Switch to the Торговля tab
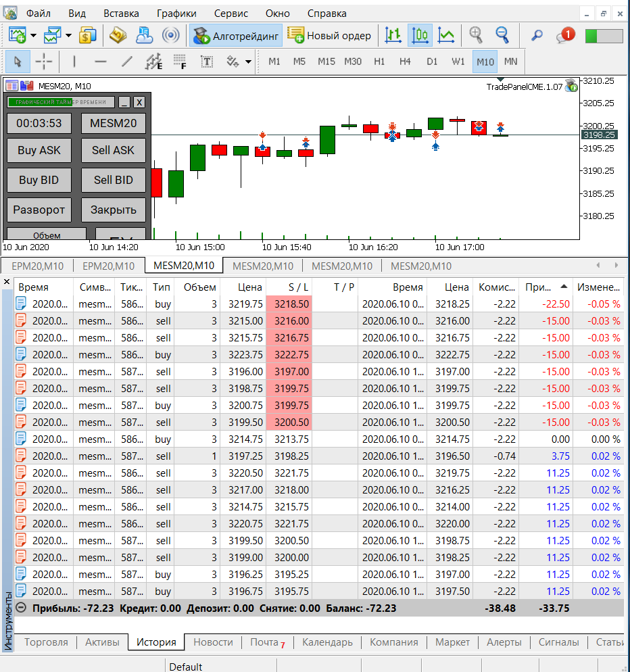 pyautogui.click(x=46, y=642)
